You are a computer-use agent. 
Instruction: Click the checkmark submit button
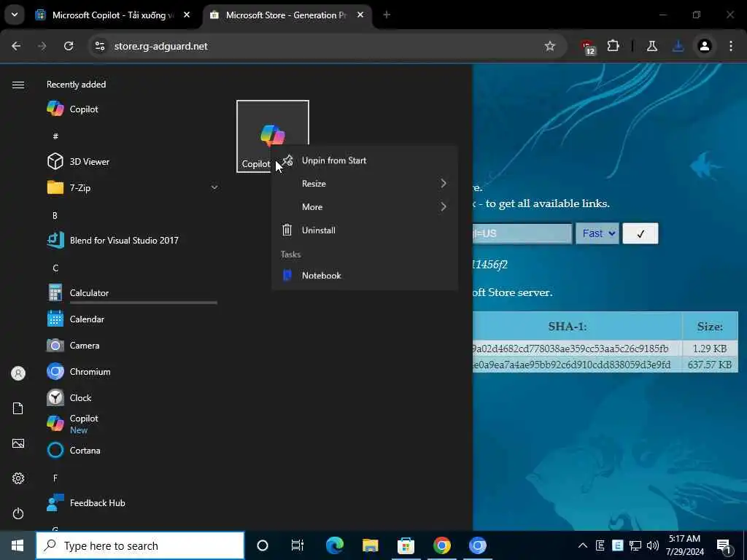click(x=640, y=233)
